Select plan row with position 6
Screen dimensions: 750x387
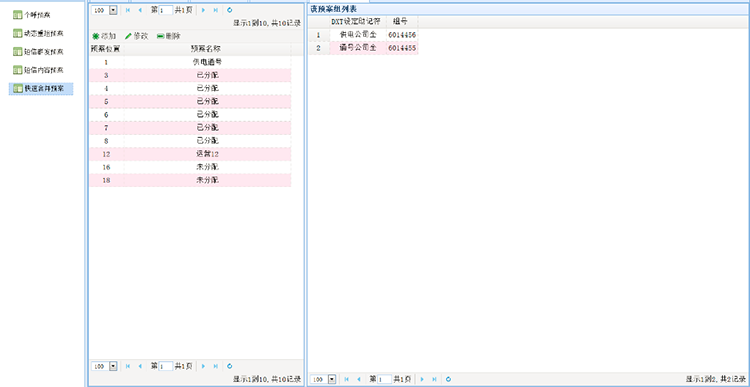190,115
